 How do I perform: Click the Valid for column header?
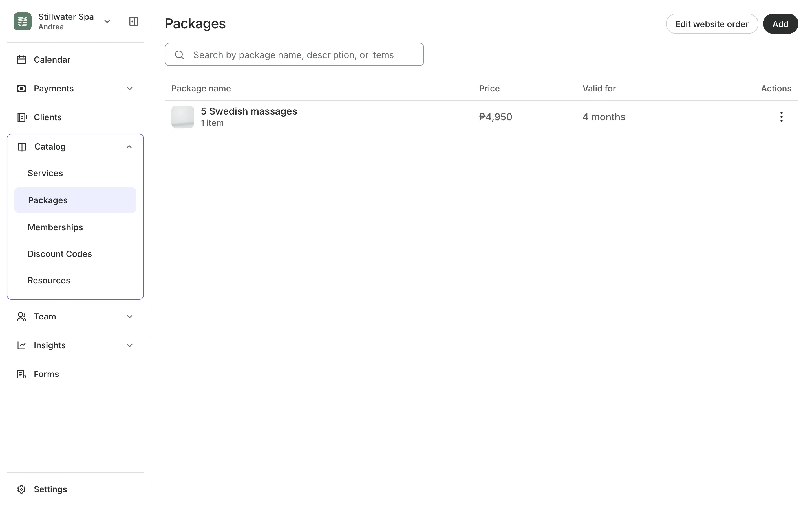[599, 88]
